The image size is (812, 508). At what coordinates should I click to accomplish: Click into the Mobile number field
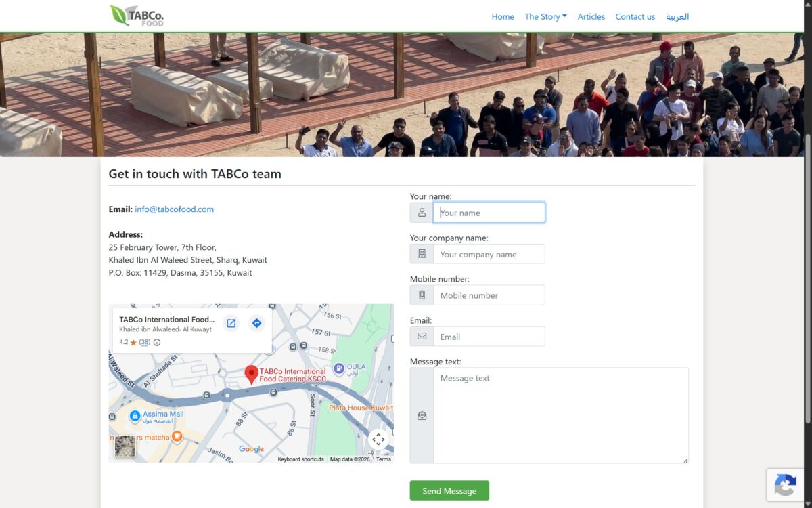click(x=489, y=295)
